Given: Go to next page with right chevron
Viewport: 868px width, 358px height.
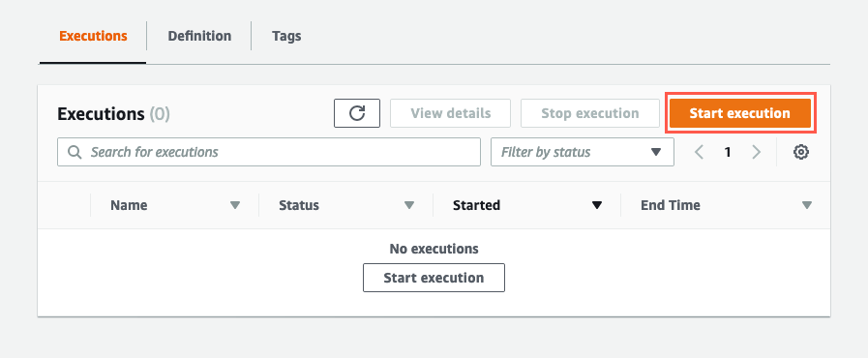Looking at the screenshot, I should pyautogui.click(x=756, y=152).
